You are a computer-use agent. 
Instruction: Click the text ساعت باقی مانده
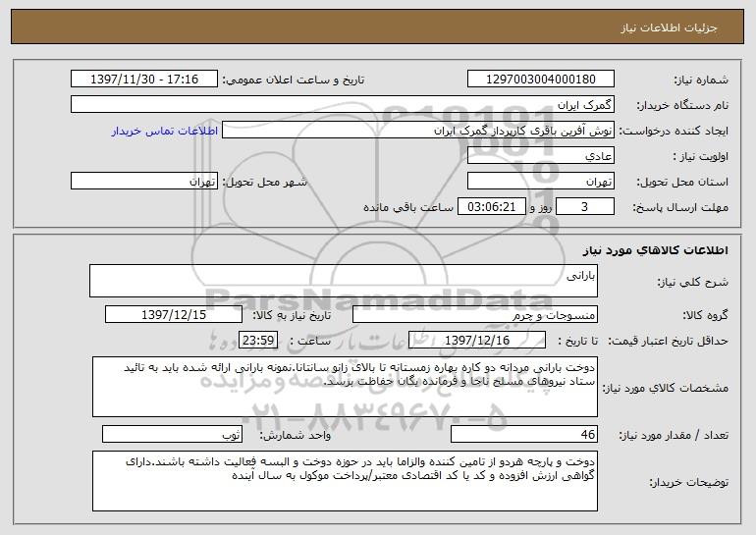click(x=408, y=207)
